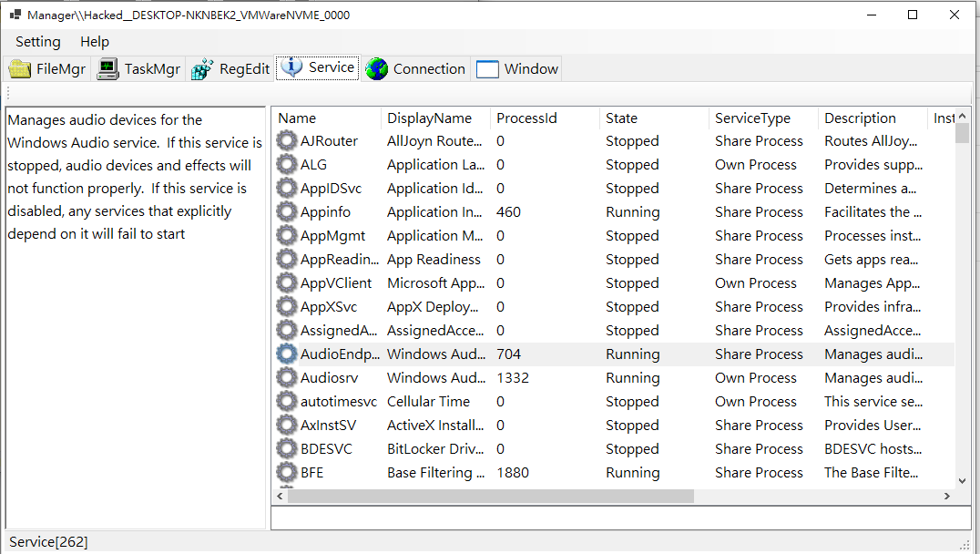Click 'Routes AllJoy...' description
The image size is (980, 554).
click(871, 141)
